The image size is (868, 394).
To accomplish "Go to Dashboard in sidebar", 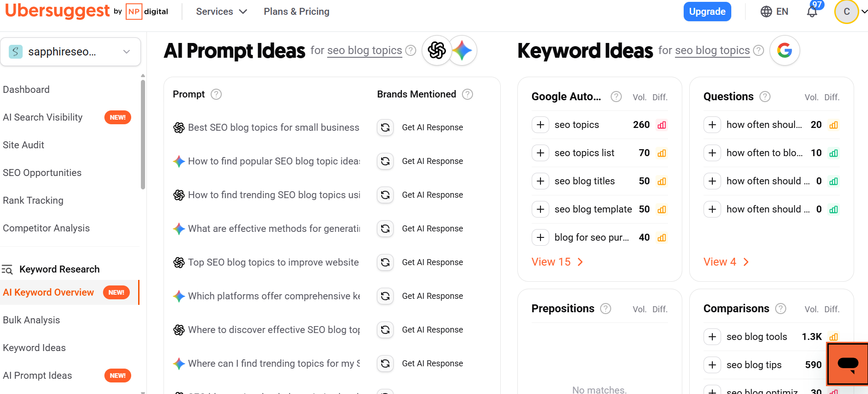I will (26, 90).
